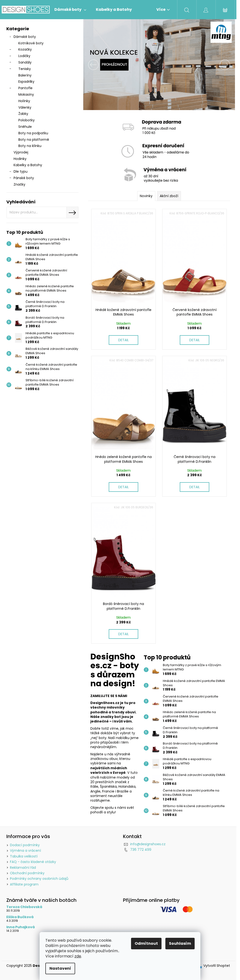Submit search with arrow button
This screenshot has width=240, height=980.
tap(72, 213)
